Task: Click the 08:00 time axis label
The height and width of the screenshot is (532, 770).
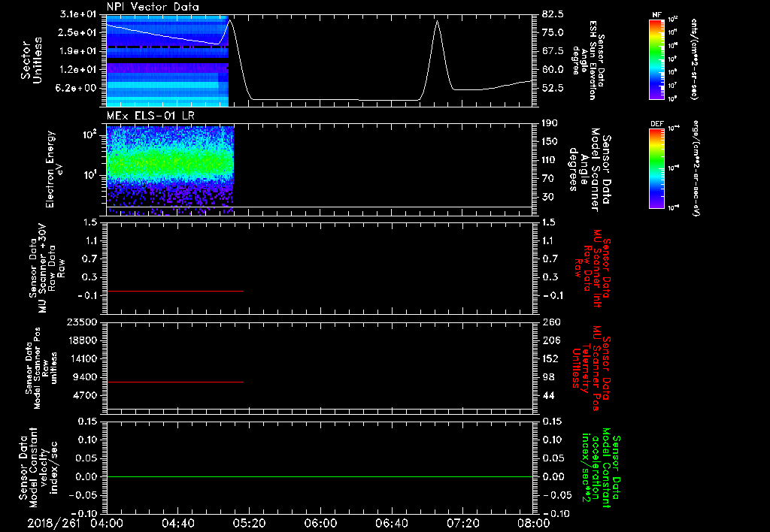Action: pyautogui.click(x=533, y=523)
